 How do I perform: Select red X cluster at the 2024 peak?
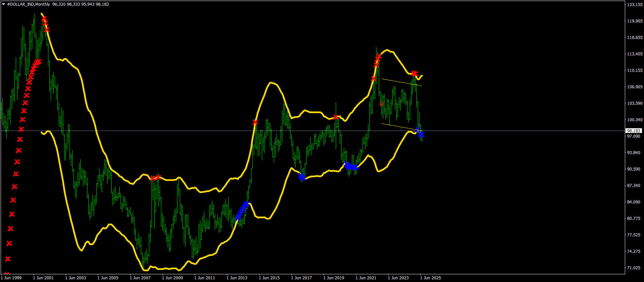click(414, 74)
